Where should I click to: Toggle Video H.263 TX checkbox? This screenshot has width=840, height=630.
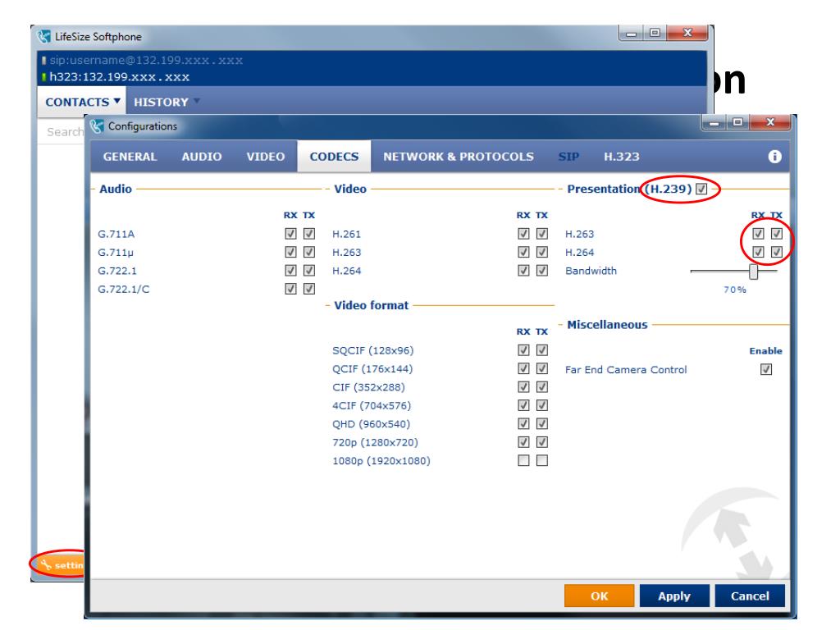542,252
